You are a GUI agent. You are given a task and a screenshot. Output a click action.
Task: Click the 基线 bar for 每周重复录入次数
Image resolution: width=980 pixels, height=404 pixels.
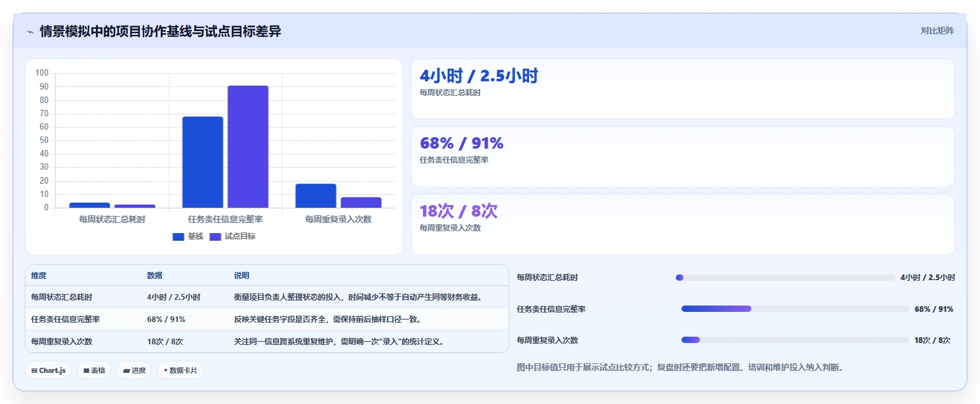point(316,196)
